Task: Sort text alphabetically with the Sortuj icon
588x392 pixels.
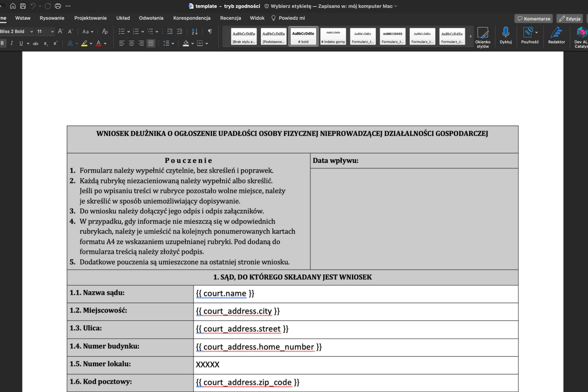Action: (194, 31)
